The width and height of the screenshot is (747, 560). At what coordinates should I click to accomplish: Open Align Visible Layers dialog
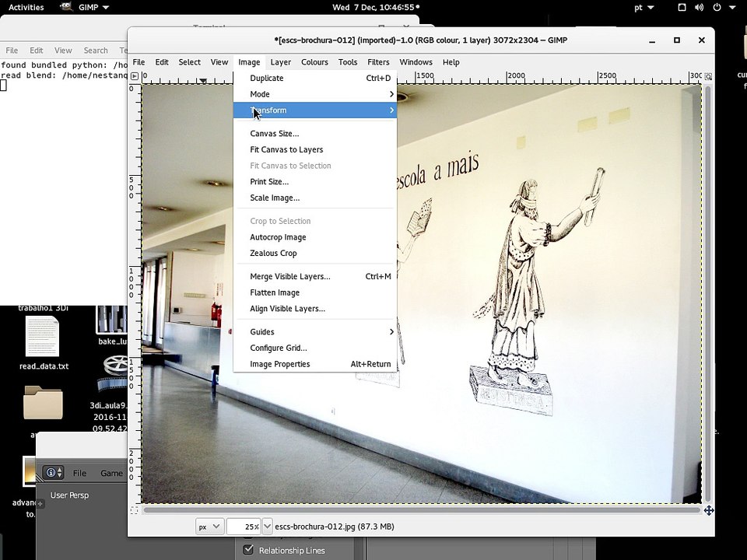(x=315, y=309)
